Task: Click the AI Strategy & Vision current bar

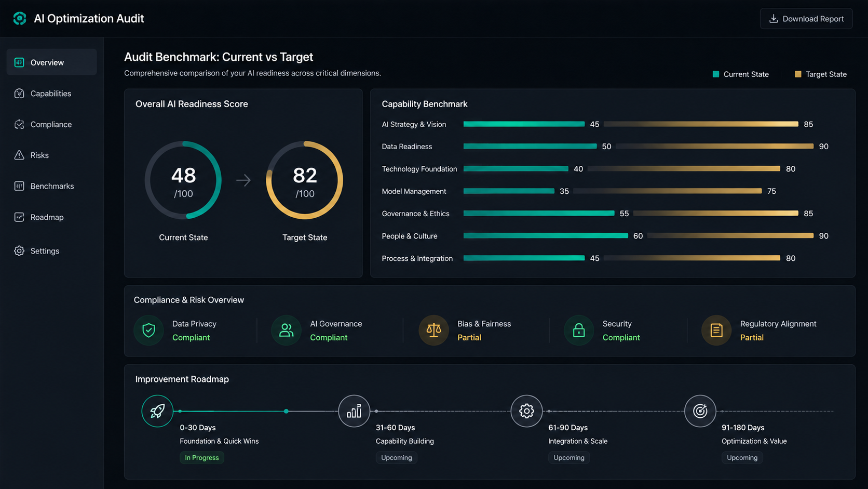Action: [524, 124]
